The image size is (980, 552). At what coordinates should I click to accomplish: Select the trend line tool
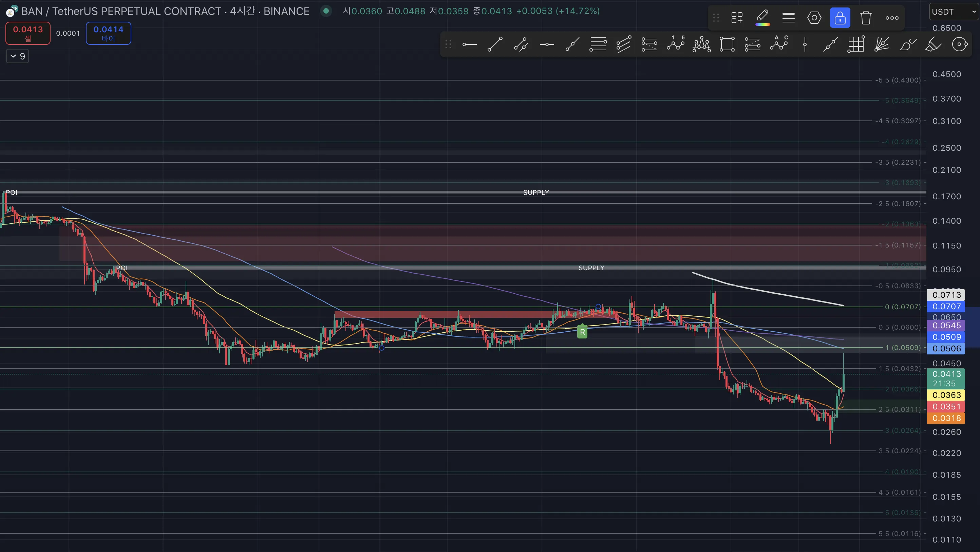click(495, 44)
